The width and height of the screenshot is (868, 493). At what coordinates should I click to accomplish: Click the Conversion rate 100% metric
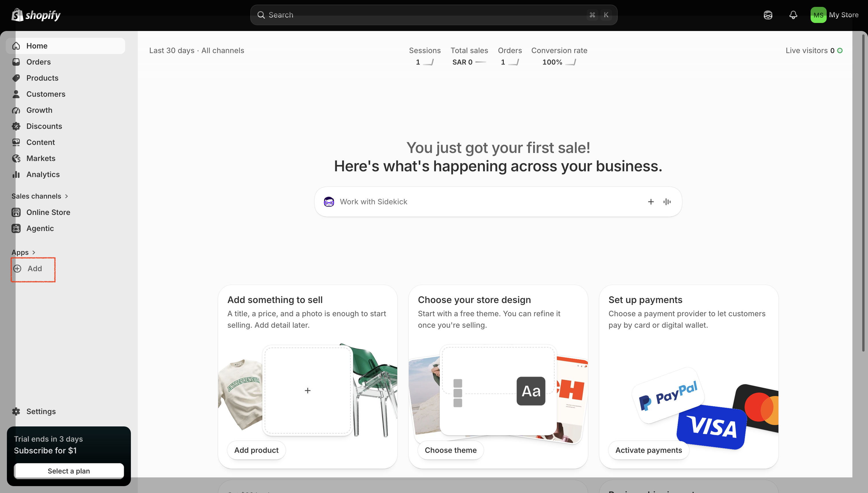point(559,56)
